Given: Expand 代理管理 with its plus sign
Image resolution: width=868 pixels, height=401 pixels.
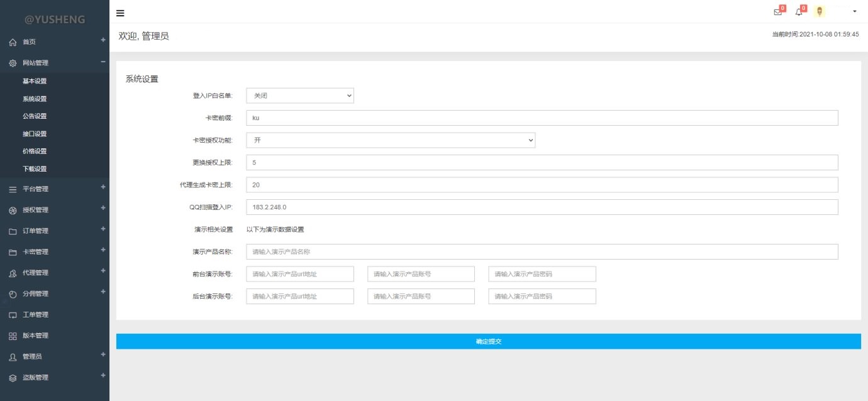Looking at the screenshot, I should coord(103,271).
